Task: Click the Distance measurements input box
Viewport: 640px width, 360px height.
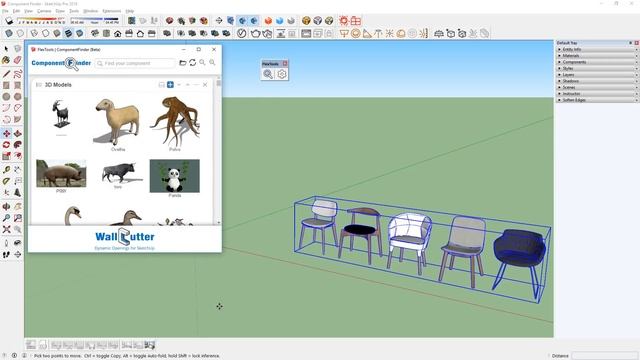Action: [603, 356]
